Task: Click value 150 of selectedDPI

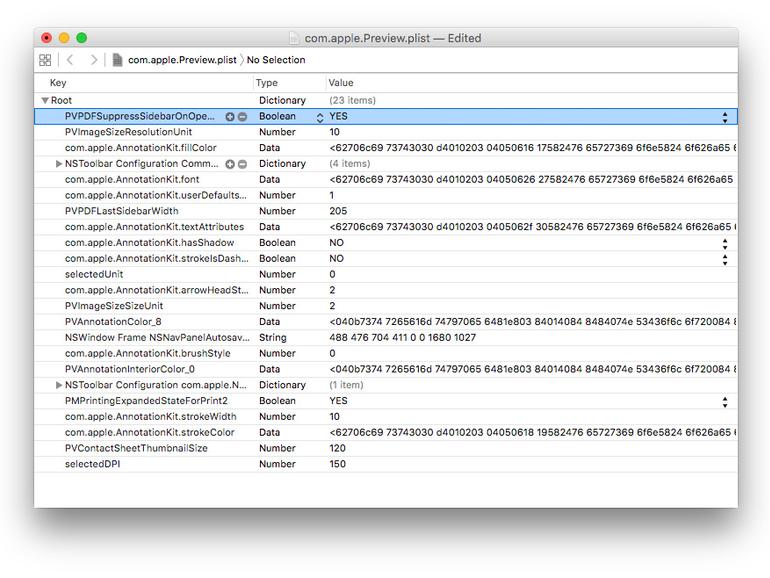Action: coord(337,464)
